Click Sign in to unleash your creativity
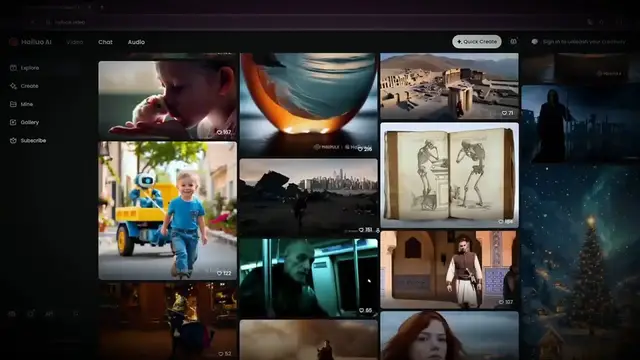Image resolution: width=640 pixels, height=360 pixels. tap(584, 42)
